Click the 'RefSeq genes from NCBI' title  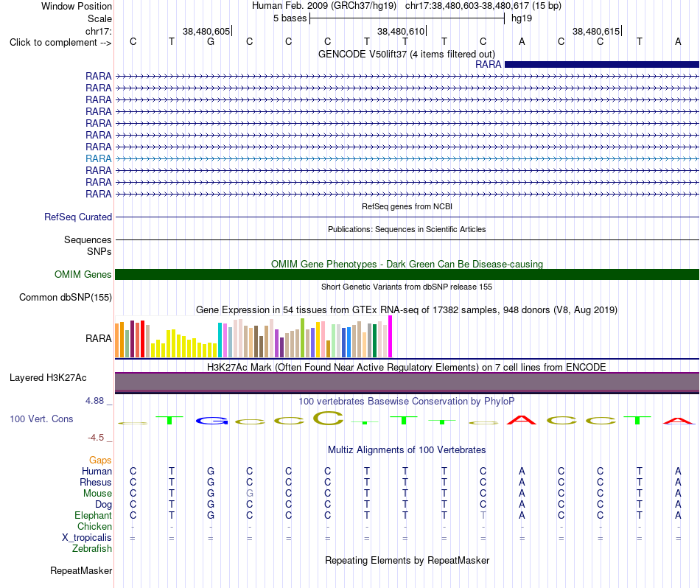click(407, 206)
